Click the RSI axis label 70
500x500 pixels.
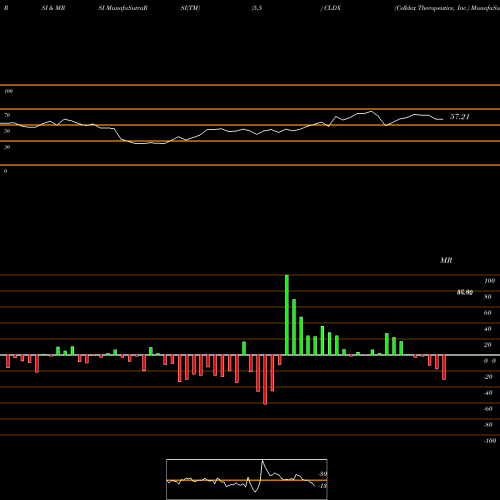7,115
